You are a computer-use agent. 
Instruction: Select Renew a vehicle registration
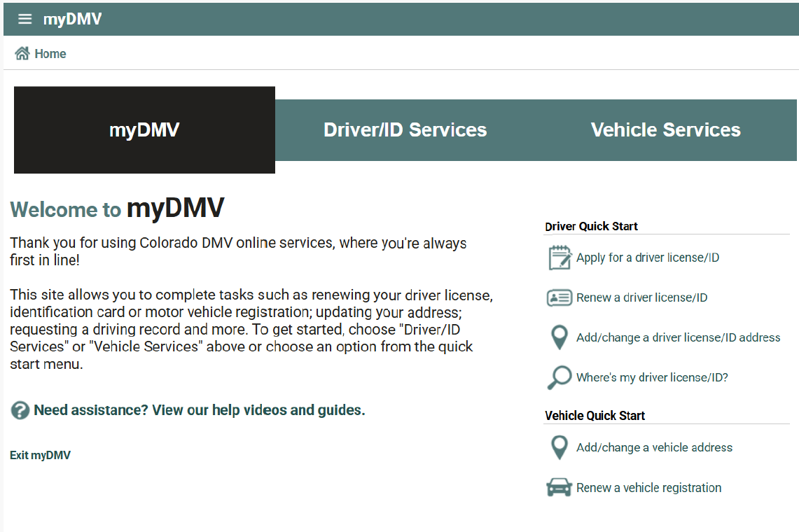point(649,487)
